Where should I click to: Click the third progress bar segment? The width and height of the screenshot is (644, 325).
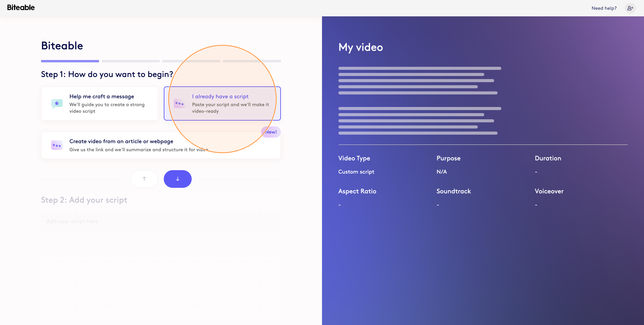point(191,61)
